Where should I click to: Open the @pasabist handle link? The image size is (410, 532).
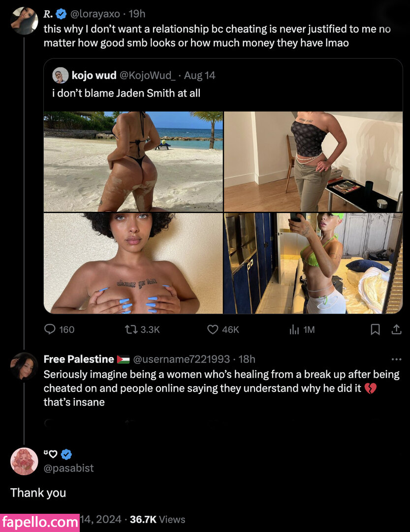68,468
